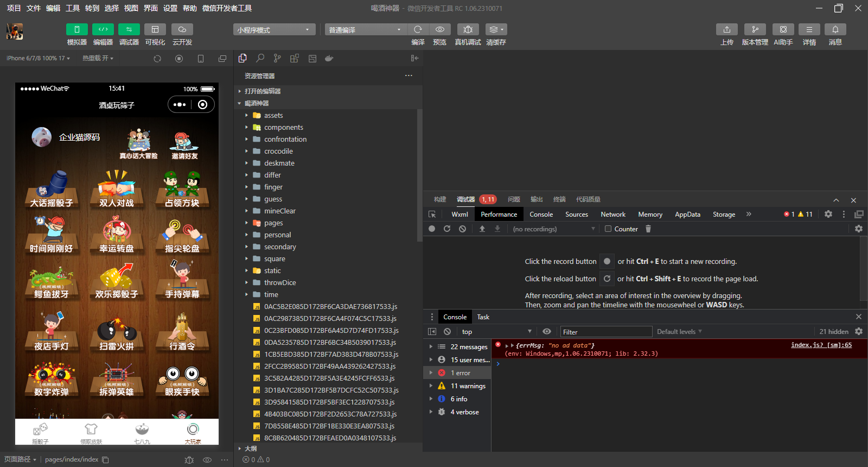
Task: Switch to the Network tab
Action: coord(612,214)
